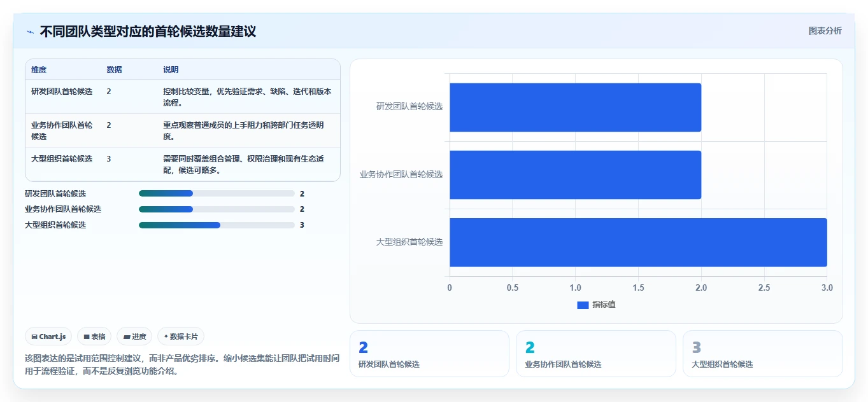Click the description starting 控制比较变量
The width and height of the screenshot is (868, 402).
coord(247,97)
